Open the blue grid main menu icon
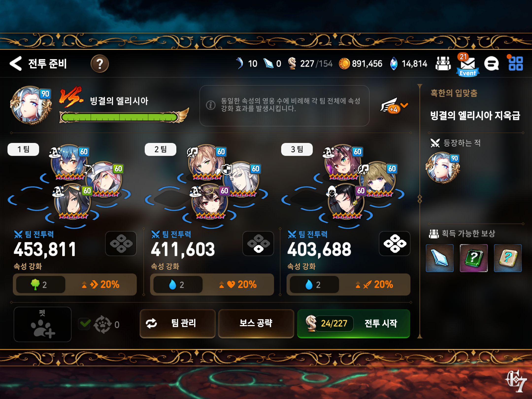Viewport: 532px width, 399px height. (515, 64)
